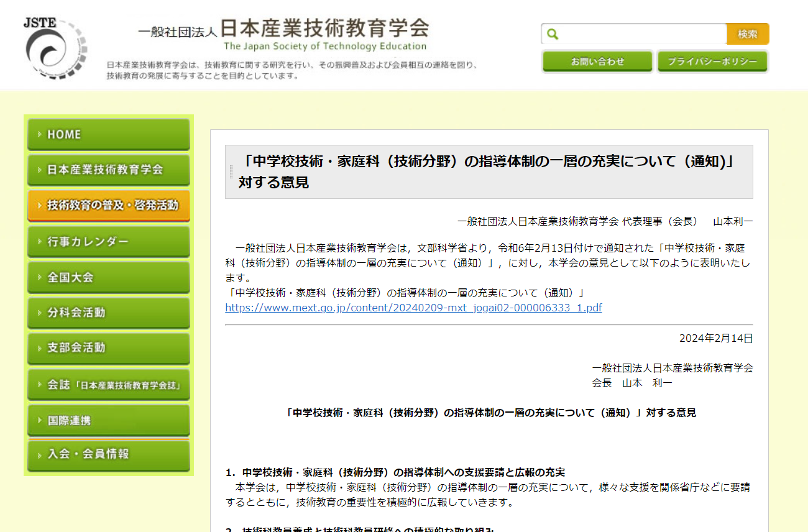Open 国際連携 sidebar item
The width and height of the screenshot is (808, 532).
click(109, 420)
